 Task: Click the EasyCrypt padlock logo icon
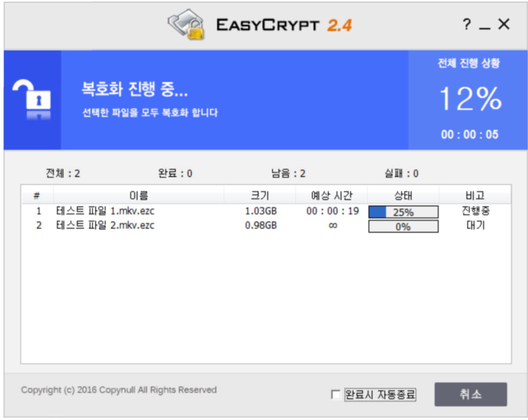pyautogui.click(x=186, y=24)
